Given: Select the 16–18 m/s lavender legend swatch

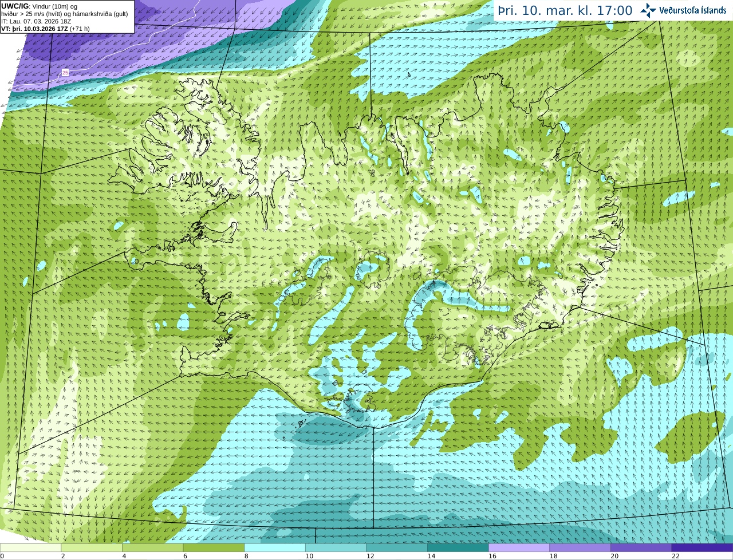Looking at the screenshot, I should pyautogui.click(x=519, y=547).
